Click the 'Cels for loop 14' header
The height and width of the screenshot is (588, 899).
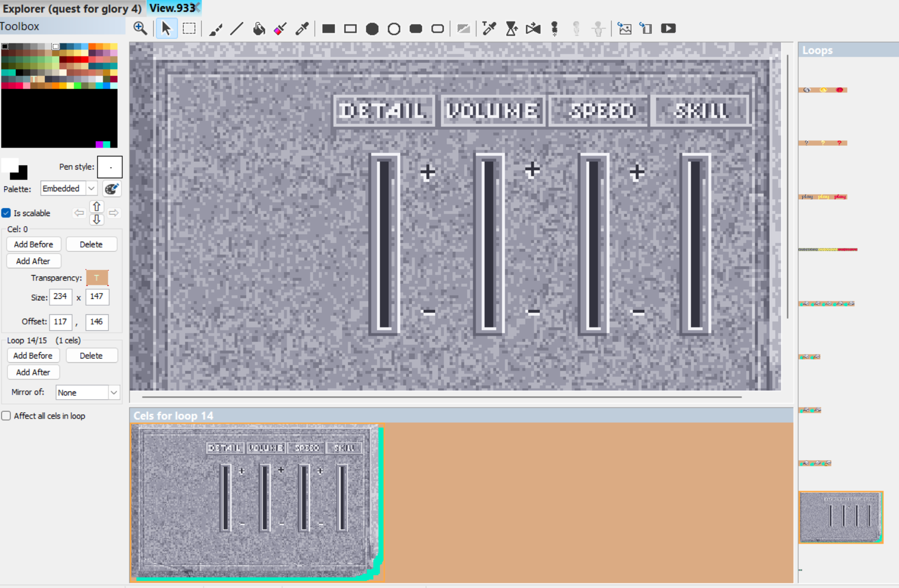click(461, 416)
